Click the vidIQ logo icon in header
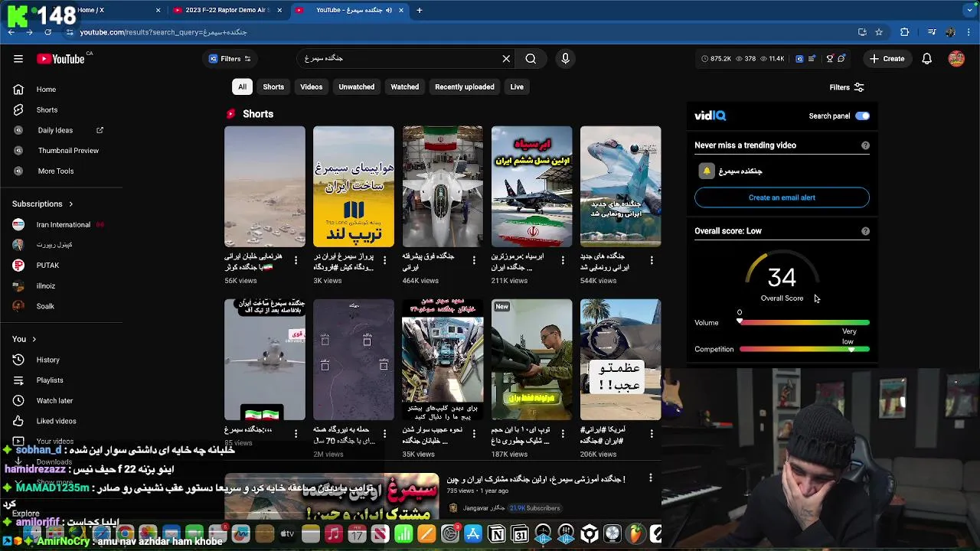The width and height of the screenshot is (980, 551). [799, 59]
